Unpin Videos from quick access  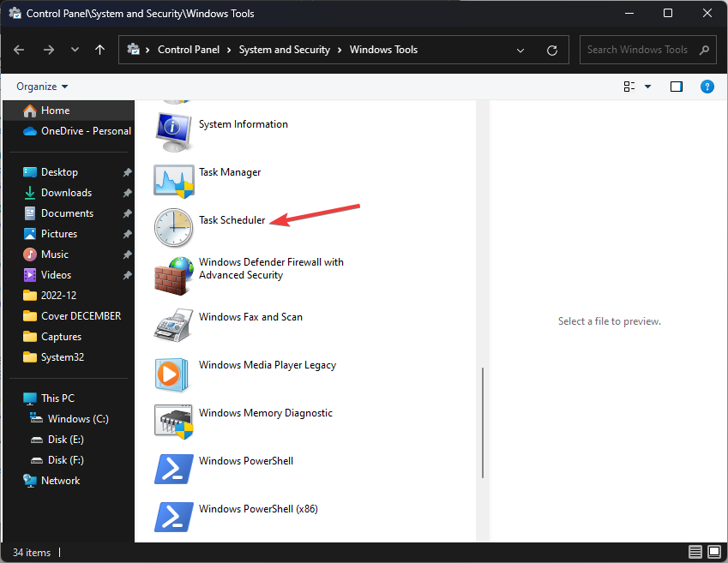point(127,275)
